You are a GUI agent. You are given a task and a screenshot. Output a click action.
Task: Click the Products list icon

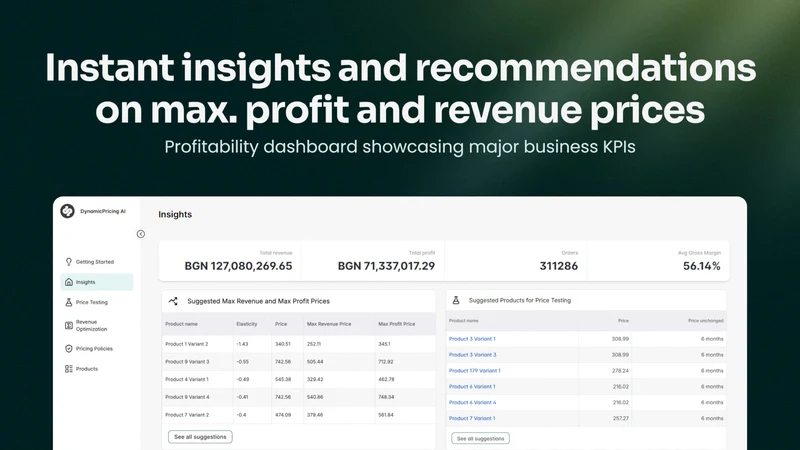[x=69, y=369]
